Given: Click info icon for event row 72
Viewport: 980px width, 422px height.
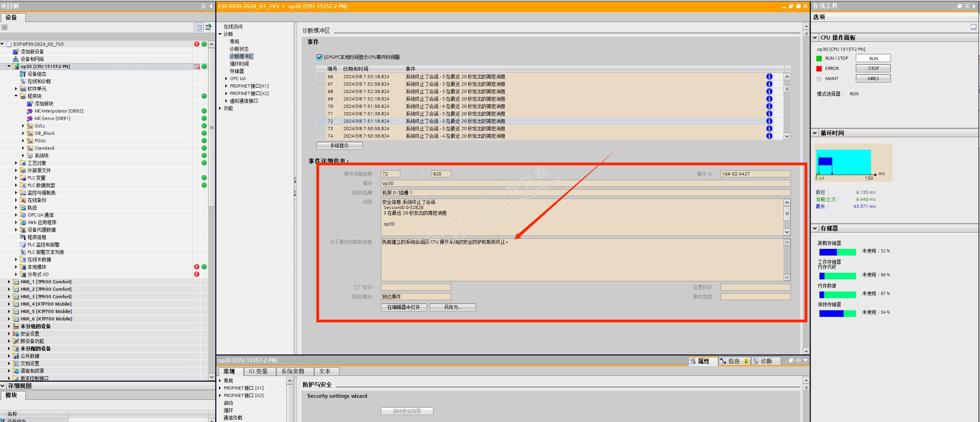Looking at the screenshot, I should click(x=769, y=121).
